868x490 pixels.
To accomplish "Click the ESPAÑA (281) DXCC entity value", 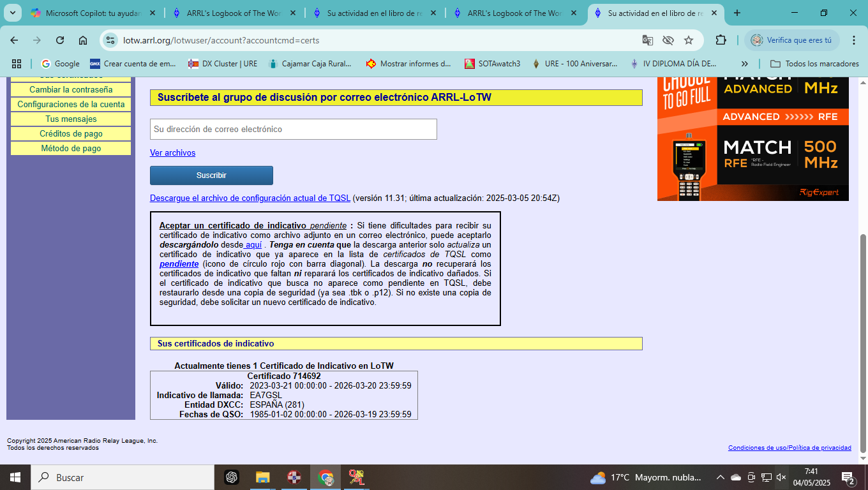I will click(x=277, y=405).
